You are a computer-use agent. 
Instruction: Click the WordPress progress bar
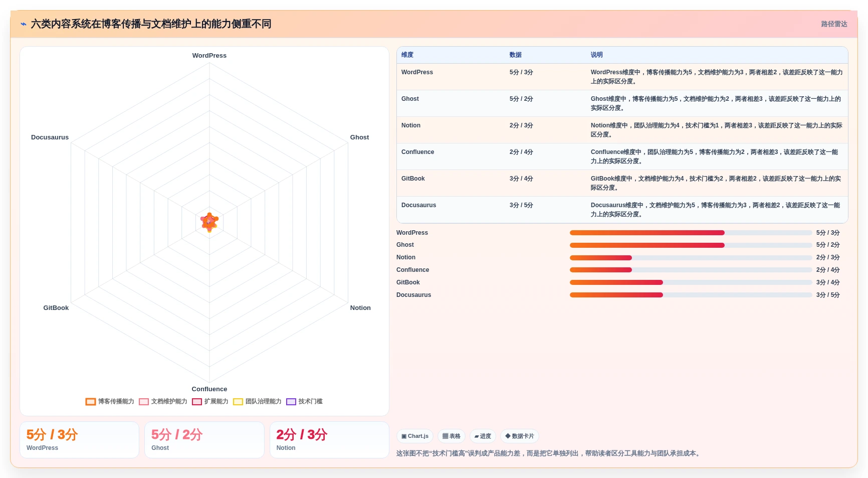[691, 233]
